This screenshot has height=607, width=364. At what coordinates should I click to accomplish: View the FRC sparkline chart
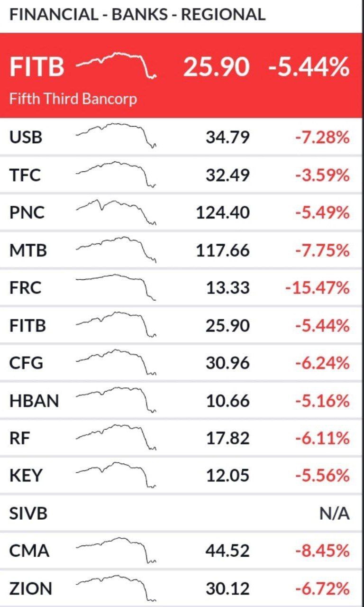coord(116,286)
